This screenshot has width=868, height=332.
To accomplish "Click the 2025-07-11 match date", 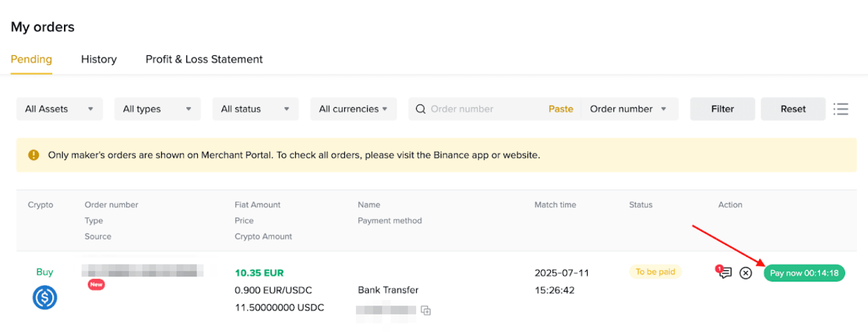I will click(x=562, y=272).
